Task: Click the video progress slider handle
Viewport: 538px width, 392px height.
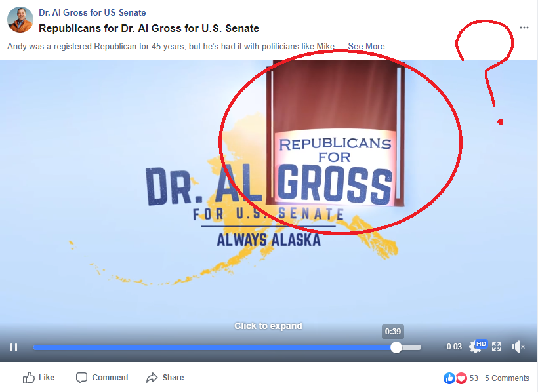Action: [x=396, y=347]
